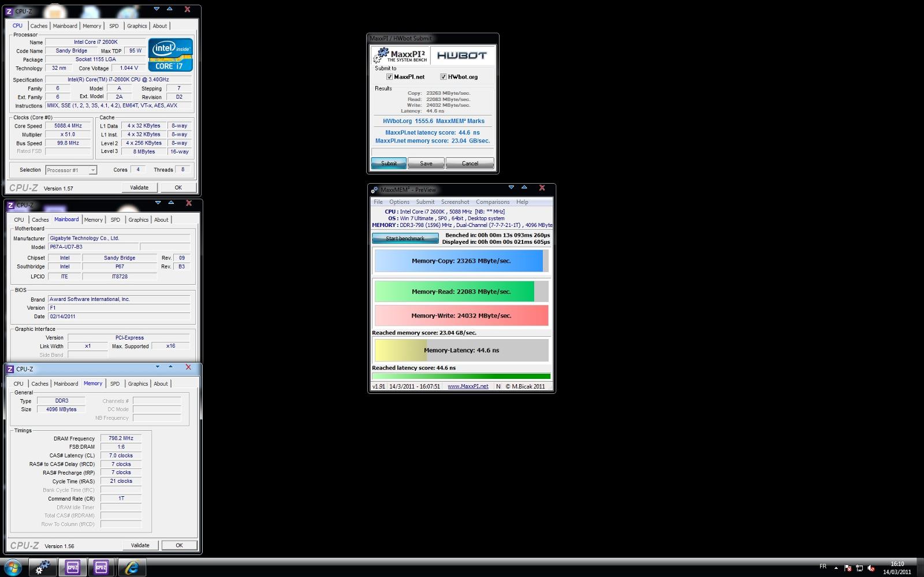
Task: Click the MaxxMEM PreView title bar icon
Action: [x=374, y=189]
